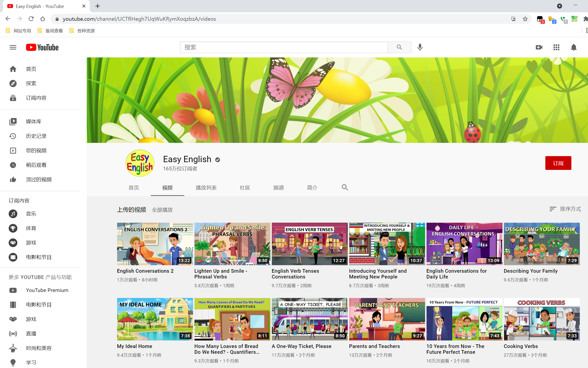Viewport: 588px width, 368px height.
Task: Switch to the 简介 tab
Action: coord(312,188)
